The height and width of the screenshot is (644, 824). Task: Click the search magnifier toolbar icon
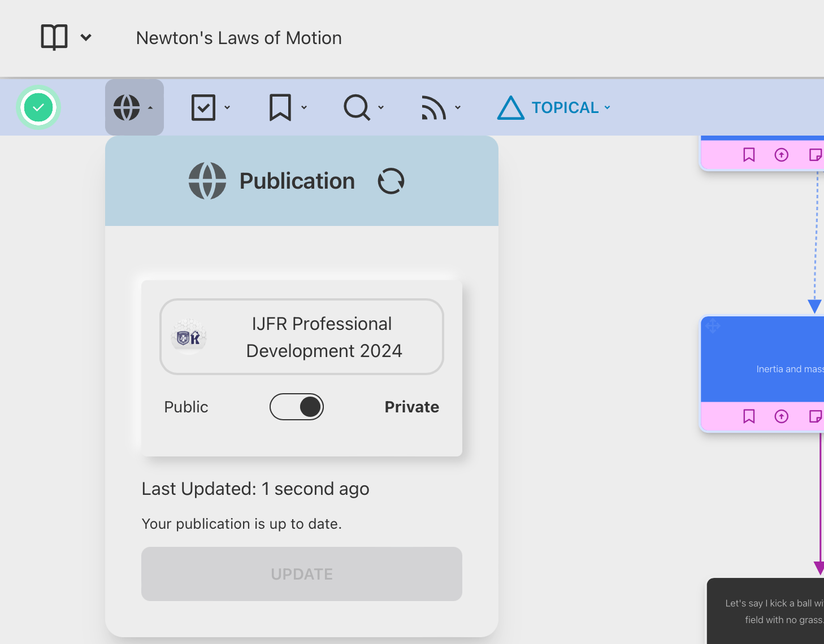(357, 107)
